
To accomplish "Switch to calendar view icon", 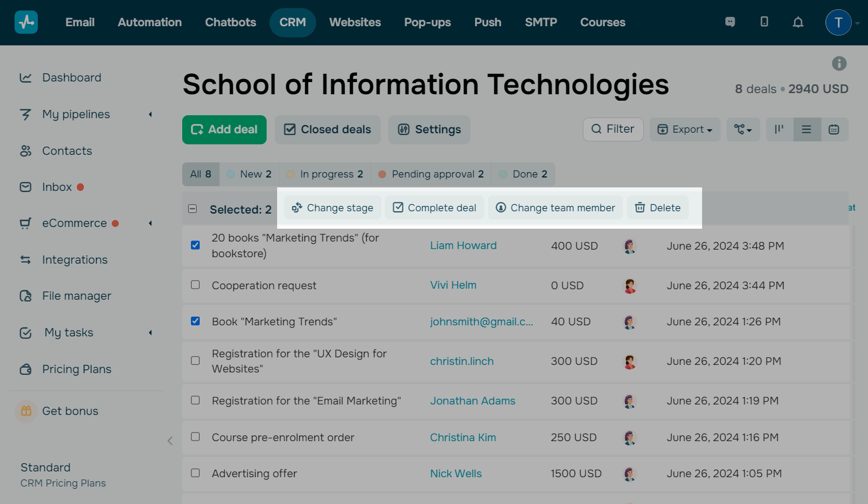I will pyautogui.click(x=834, y=129).
